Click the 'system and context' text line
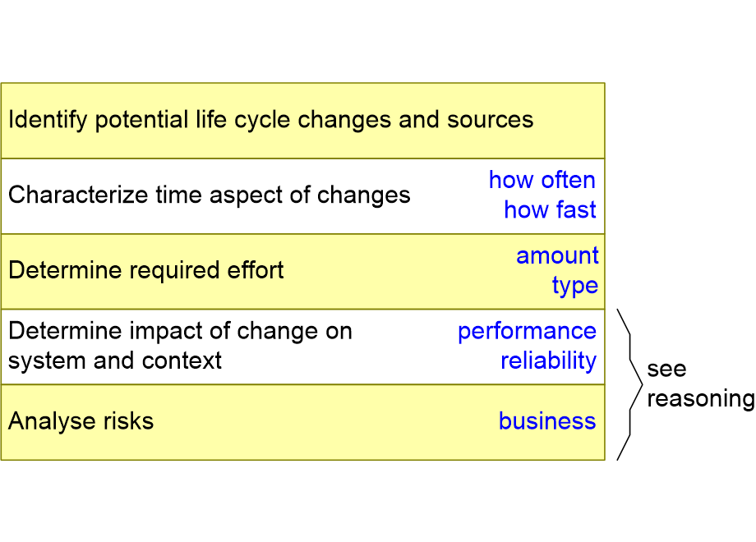 [x=115, y=361]
